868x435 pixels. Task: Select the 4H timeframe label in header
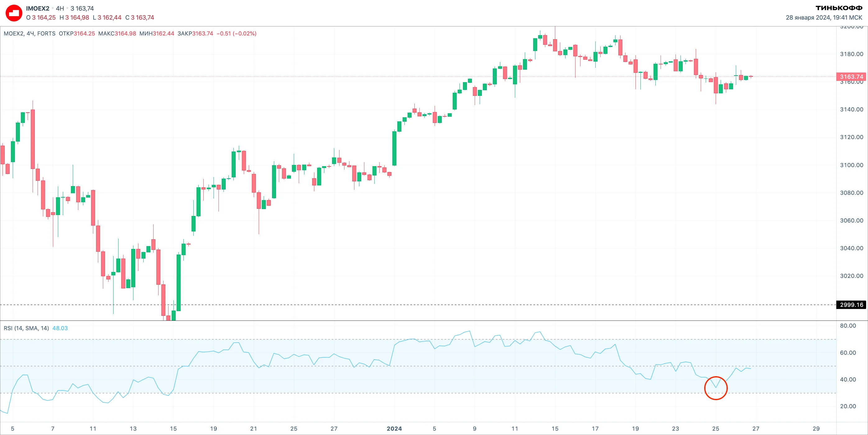point(60,8)
